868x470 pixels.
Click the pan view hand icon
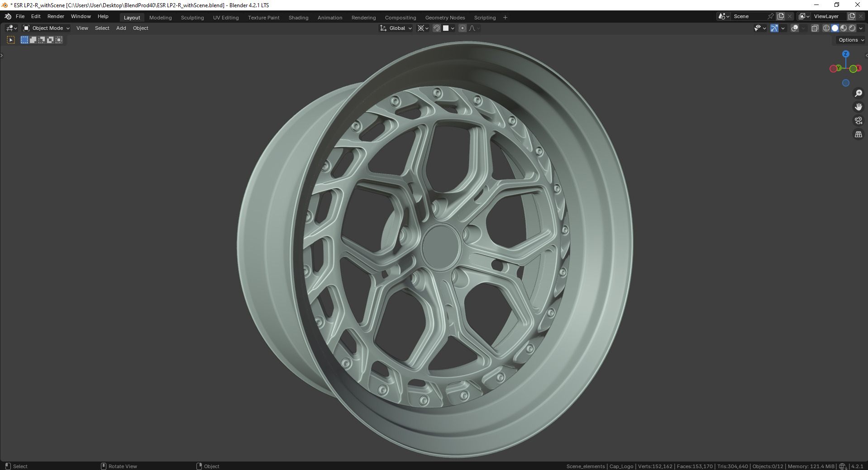[x=858, y=107]
